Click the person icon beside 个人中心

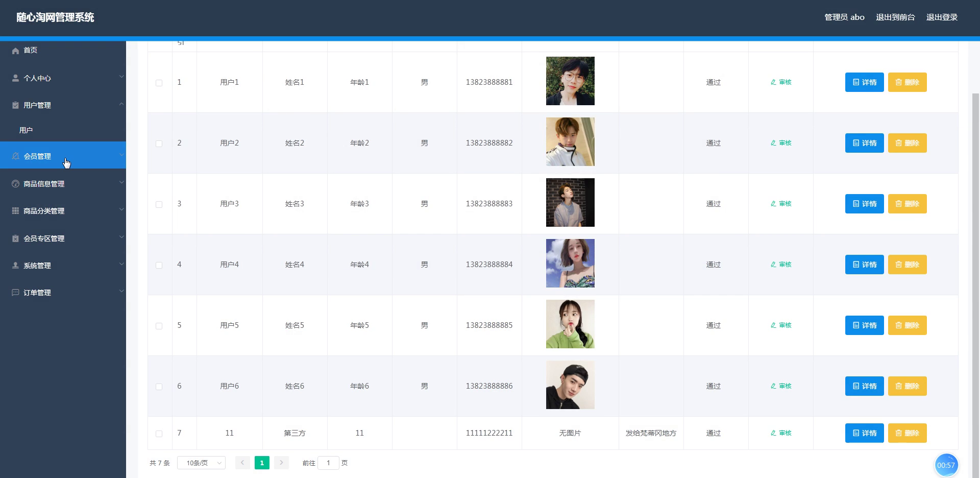click(15, 78)
